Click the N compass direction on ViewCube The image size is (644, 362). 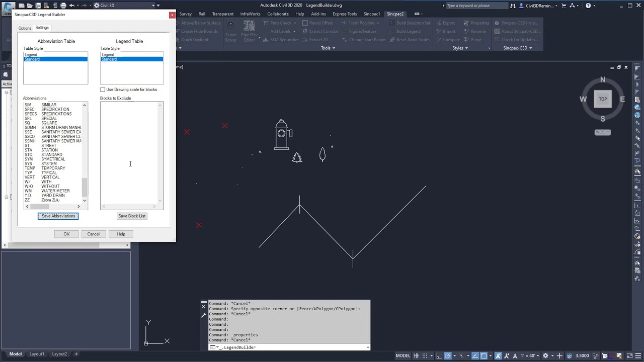click(603, 80)
